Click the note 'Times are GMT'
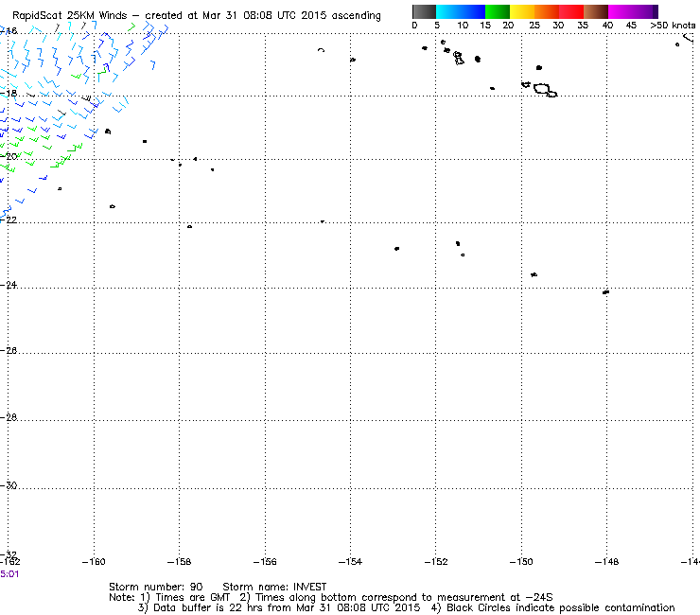 [x=192, y=598]
